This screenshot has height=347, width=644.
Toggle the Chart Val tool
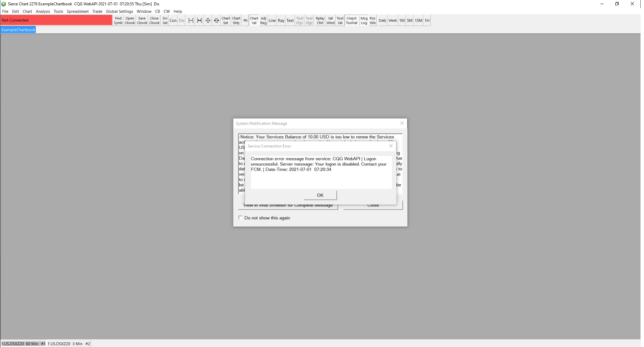[x=254, y=21]
